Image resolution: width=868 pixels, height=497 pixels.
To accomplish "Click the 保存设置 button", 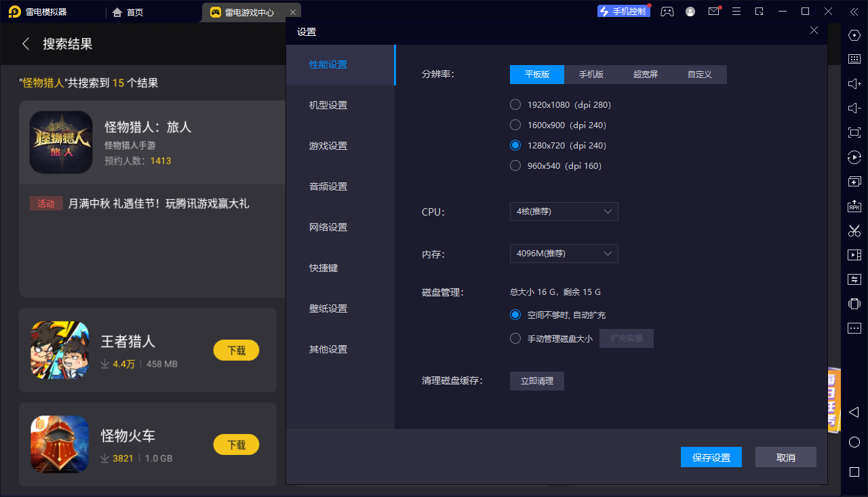I will click(711, 458).
